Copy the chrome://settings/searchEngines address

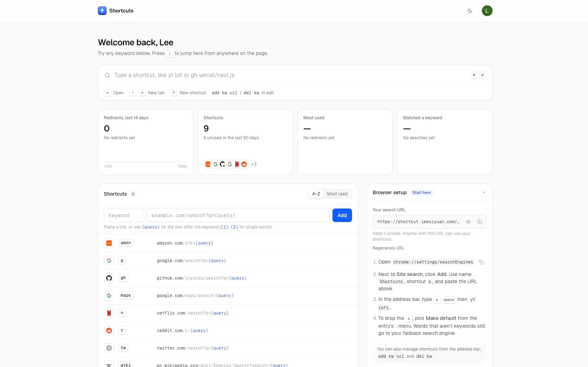(481, 262)
